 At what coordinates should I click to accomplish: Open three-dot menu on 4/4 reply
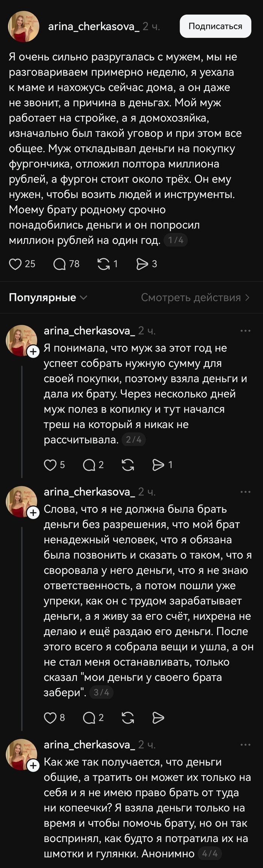[x=245, y=745]
